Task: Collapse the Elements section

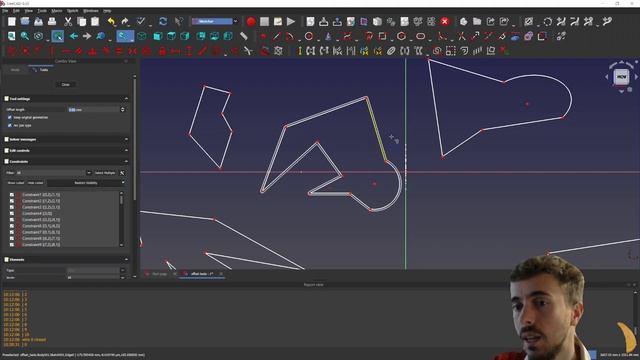Action: (x=126, y=260)
